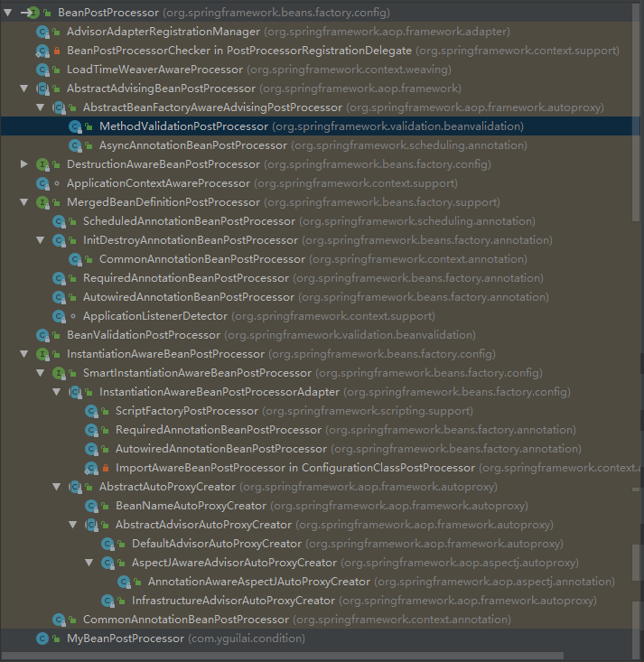Screen dimensions: 644x662
Task: Click the vertical scrollbar thumb
Action: [636, 112]
